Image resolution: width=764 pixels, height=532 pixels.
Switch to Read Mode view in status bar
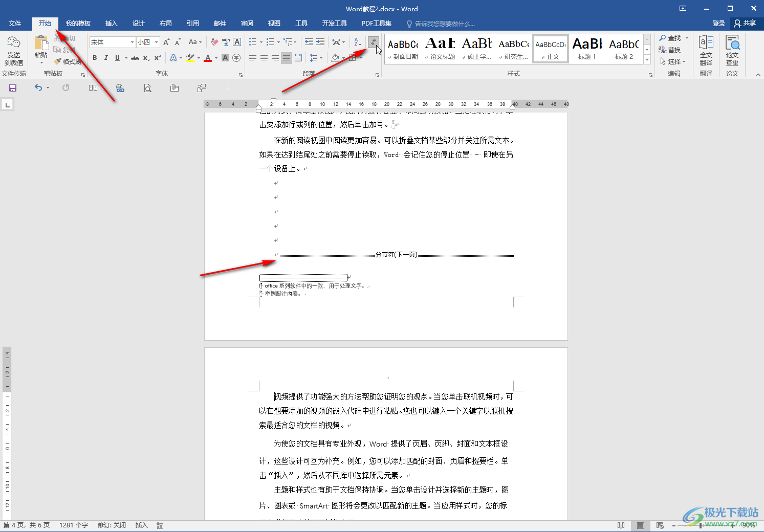click(621, 525)
